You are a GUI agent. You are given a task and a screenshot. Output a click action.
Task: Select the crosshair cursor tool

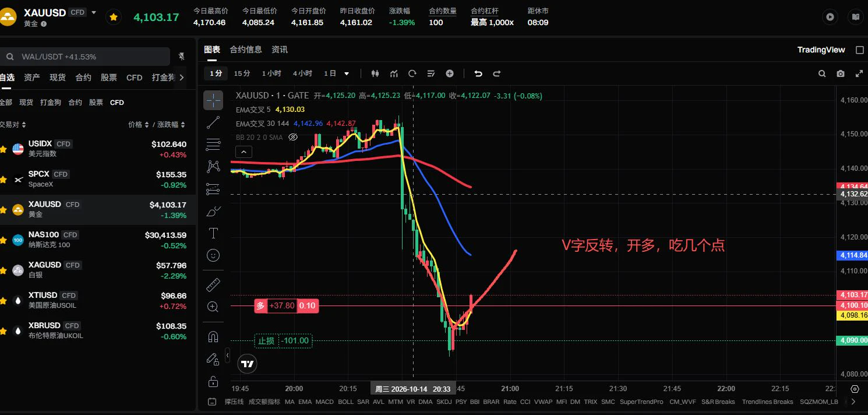pyautogui.click(x=213, y=100)
